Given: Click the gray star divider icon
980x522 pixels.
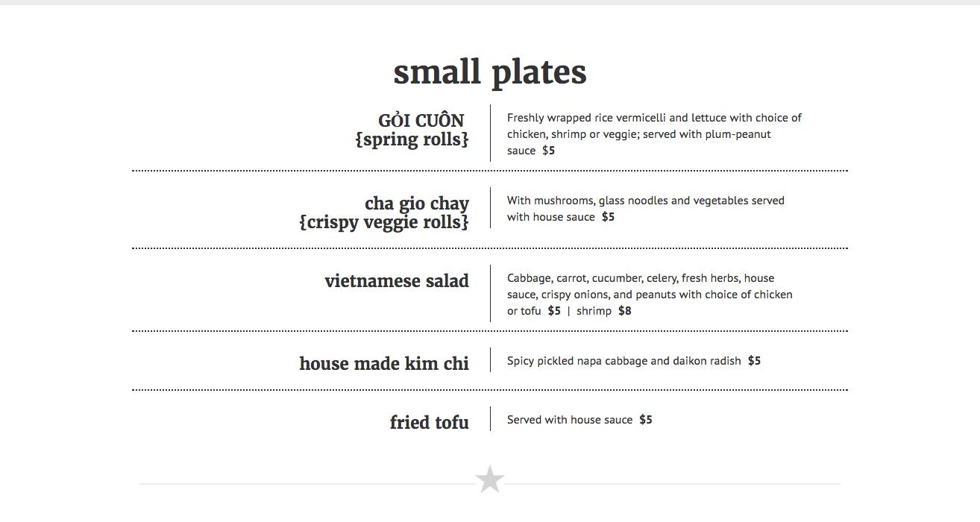Looking at the screenshot, I should (490, 479).
